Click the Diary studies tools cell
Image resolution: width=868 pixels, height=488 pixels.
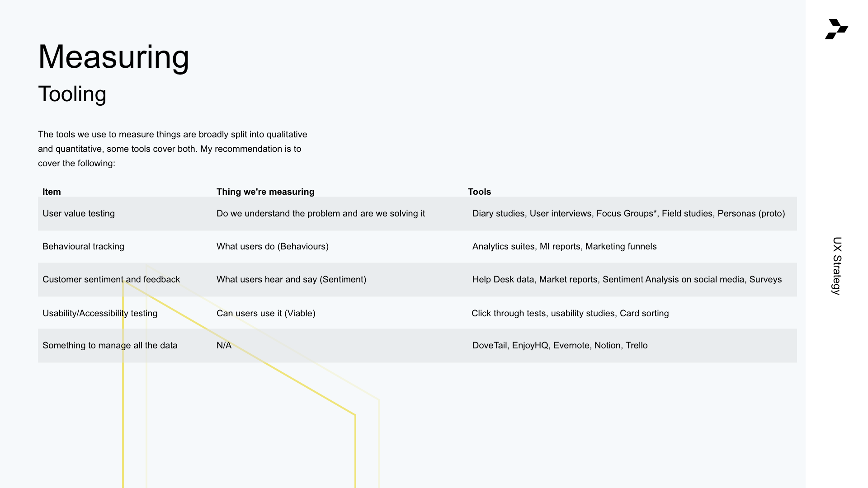click(x=628, y=213)
